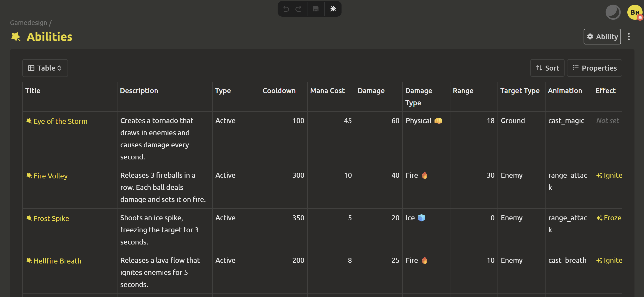The image size is (644, 297).
Task: Open the Ignite effect in Hellfire Breath row
Action: pyautogui.click(x=609, y=260)
